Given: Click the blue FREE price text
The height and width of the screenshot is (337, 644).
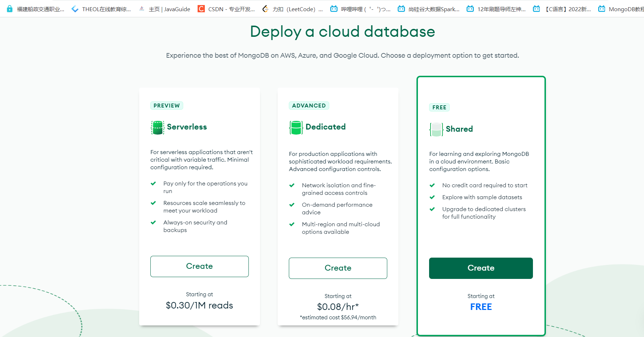Looking at the screenshot, I should [481, 307].
